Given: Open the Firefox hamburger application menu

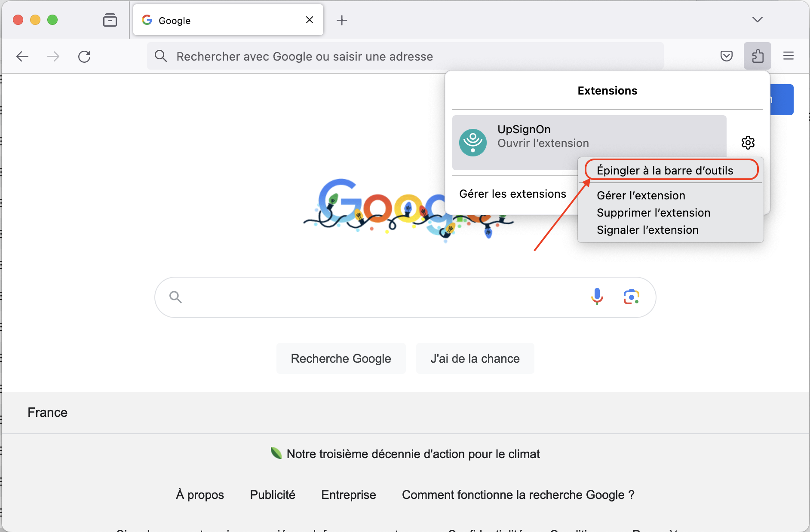Looking at the screenshot, I should tap(788, 56).
